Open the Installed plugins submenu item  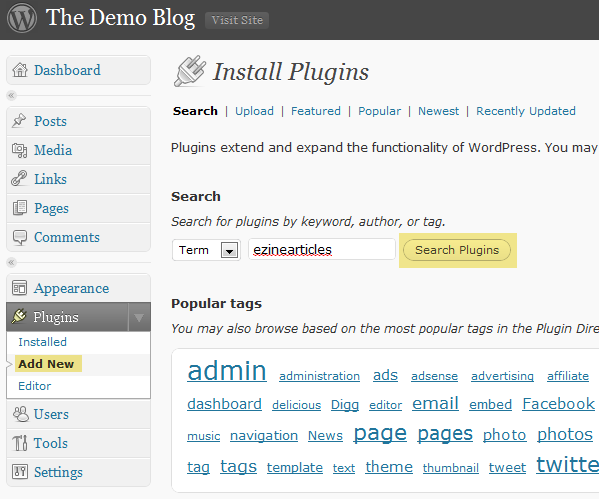coord(42,342)
